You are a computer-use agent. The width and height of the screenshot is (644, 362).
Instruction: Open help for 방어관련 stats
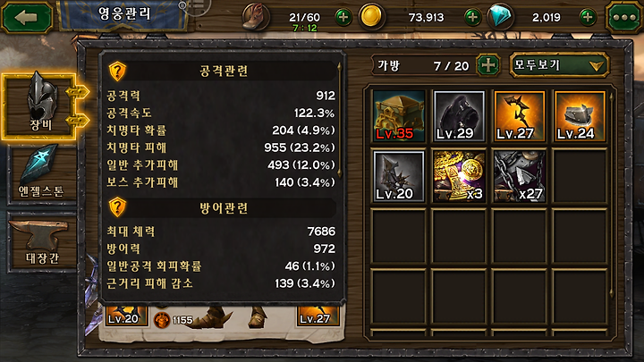[x=117, y=207]
